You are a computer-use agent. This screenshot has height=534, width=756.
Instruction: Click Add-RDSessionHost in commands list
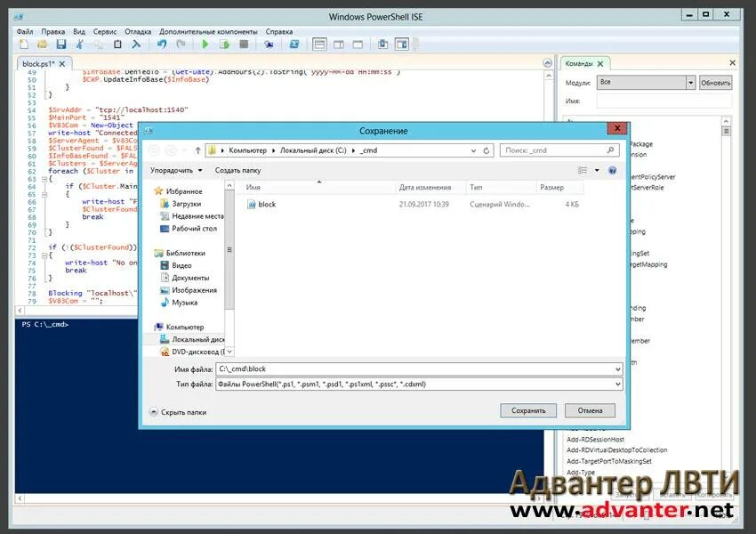[x=595, y=440]
